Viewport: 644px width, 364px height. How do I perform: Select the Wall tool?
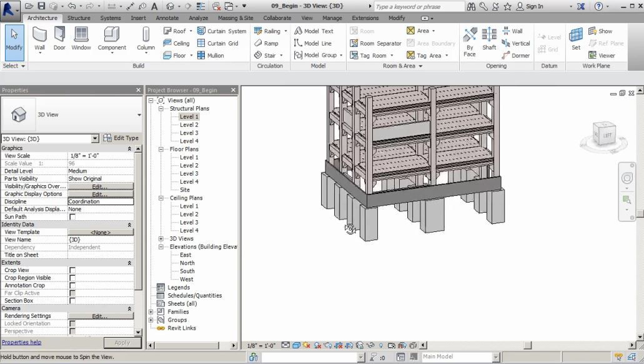tap(39, 39)
